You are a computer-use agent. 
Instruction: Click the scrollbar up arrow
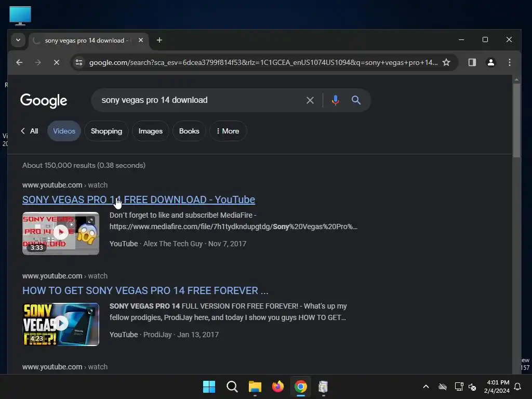coord(516,79)
